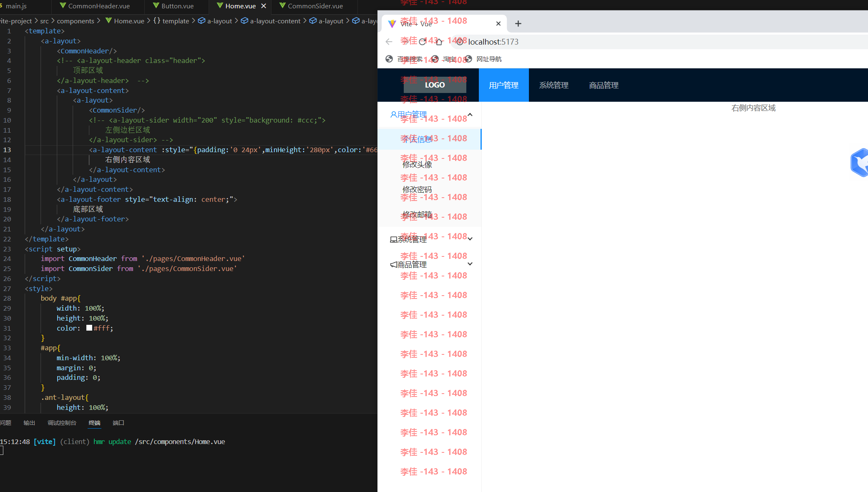Screen dimensions: 868x492
Task: Open the 调试控制台 panel tab
Action: pos(62,423)
